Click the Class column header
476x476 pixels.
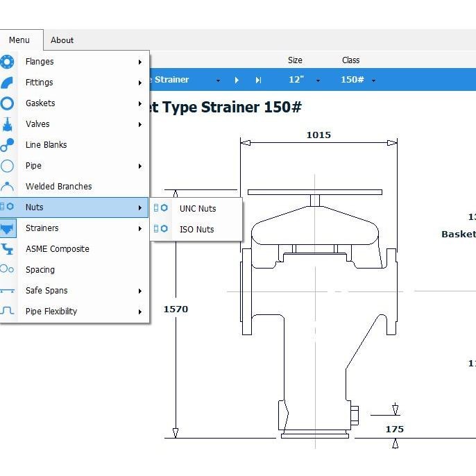pyautogui.click(x=350, y=60)
